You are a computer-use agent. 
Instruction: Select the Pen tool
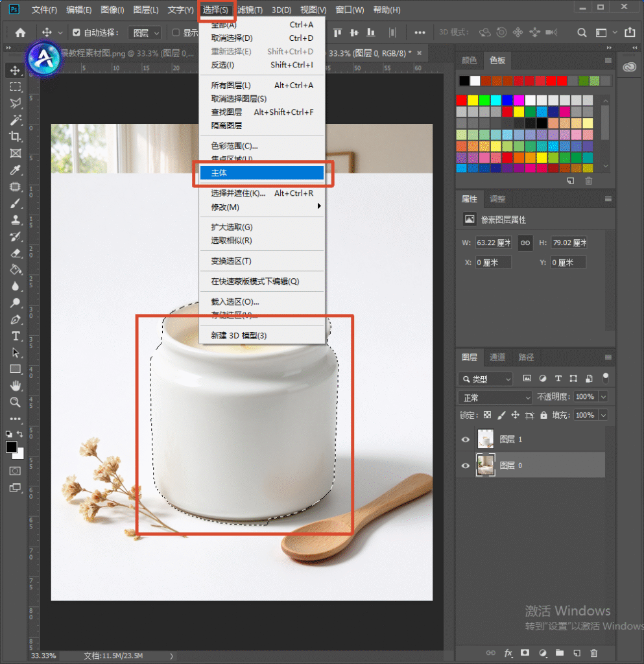(16, 320)
